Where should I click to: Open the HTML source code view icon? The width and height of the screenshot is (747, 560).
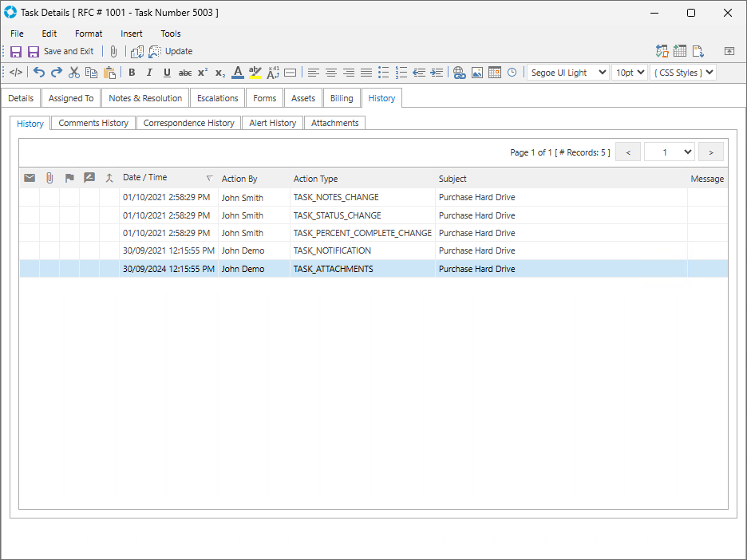pyautogui.click(x=16, y=73)
